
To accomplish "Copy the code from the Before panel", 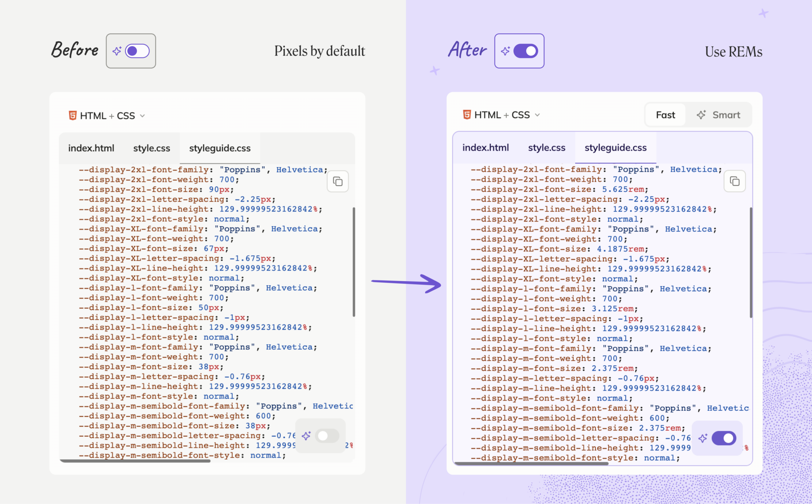I will click(x=337, y=181).
